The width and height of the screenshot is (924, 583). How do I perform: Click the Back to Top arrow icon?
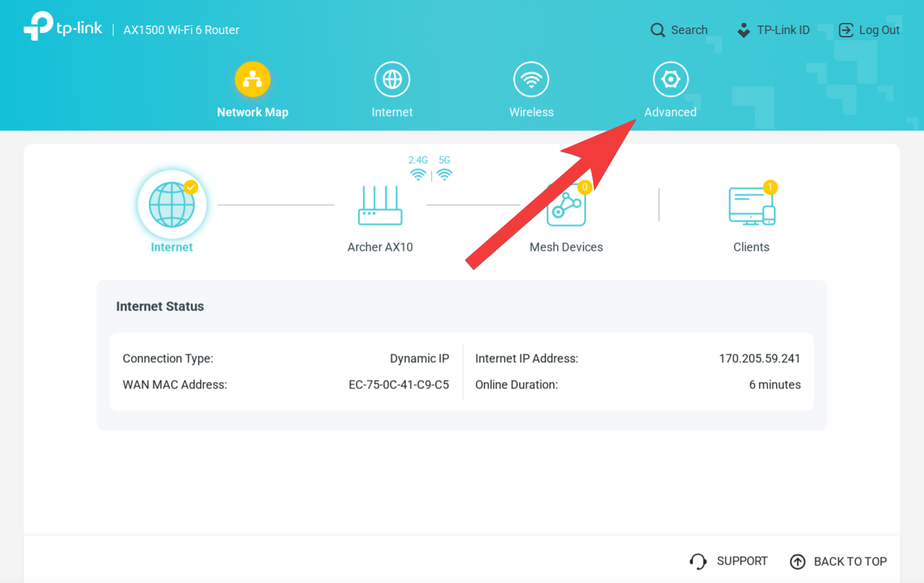[798, 561]
